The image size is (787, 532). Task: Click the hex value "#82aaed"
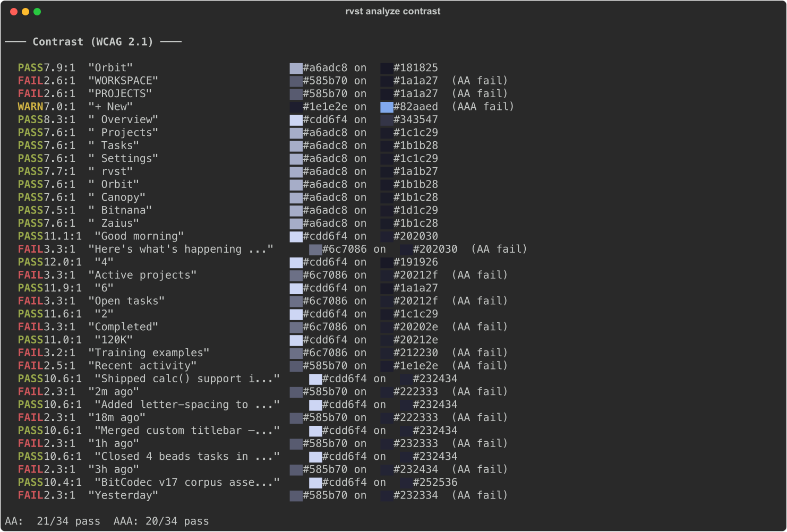coord(416,107)
